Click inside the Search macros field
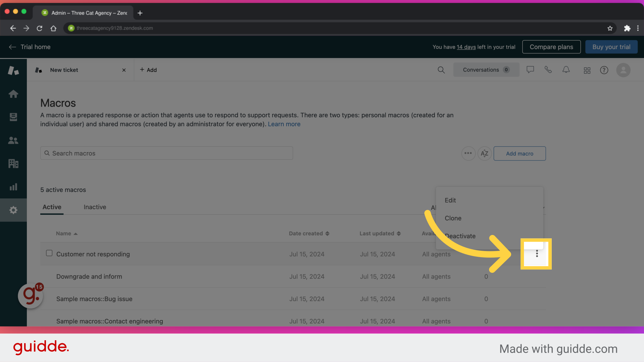The image size is (644, 362). 134,153
